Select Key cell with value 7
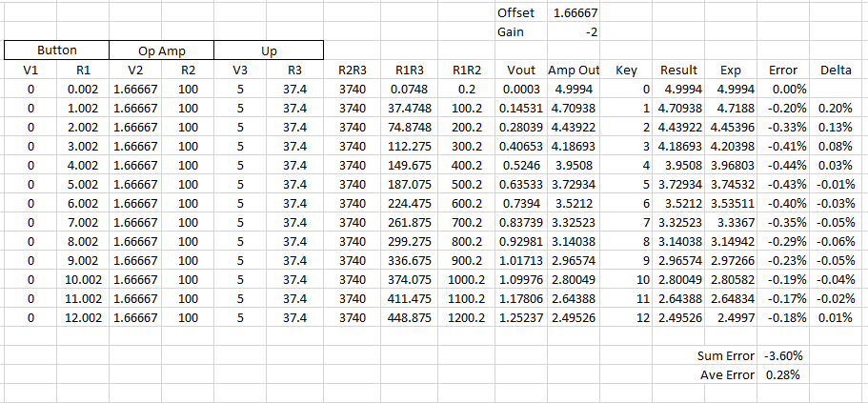 point(626,223)
